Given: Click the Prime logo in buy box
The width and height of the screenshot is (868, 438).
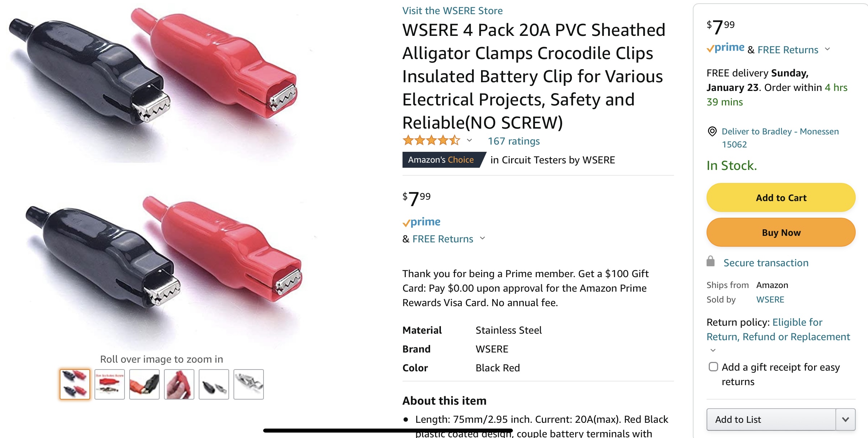Looking at the screenshot, I should [726, 48].
